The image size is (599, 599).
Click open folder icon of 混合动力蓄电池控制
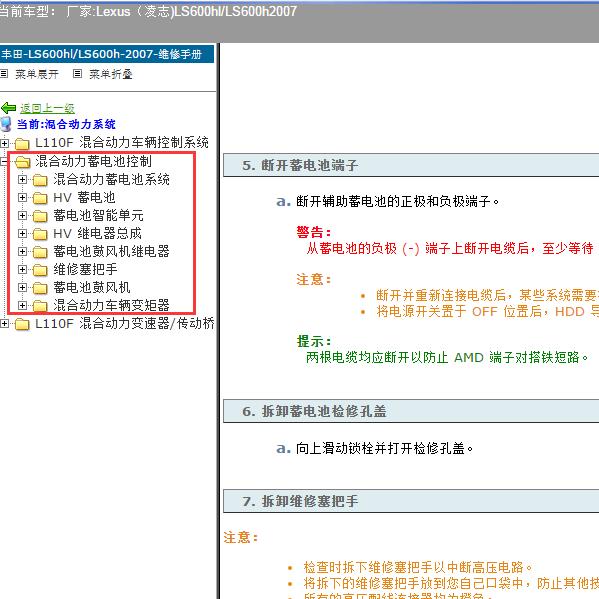23,162
